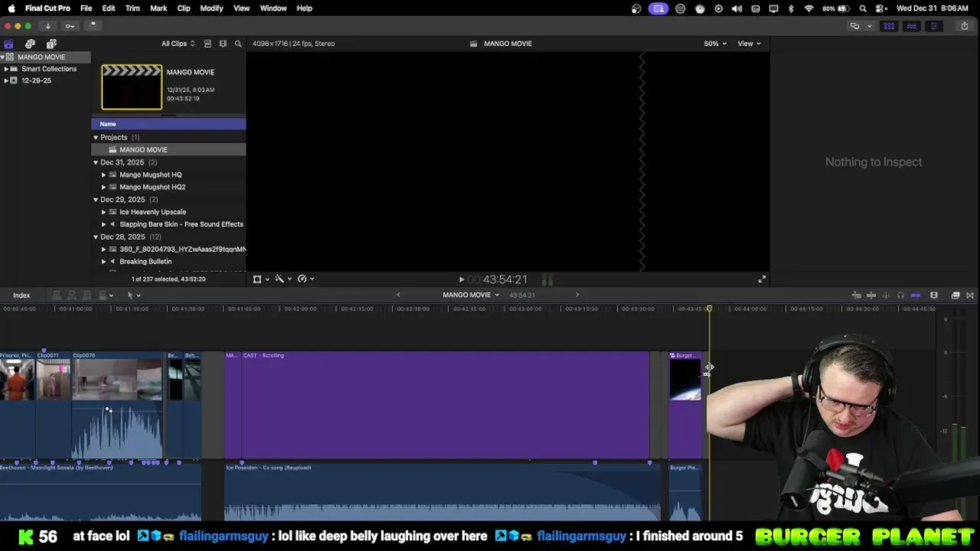Toggle the Timeline panel visibility button
Screen dimensions: 980x551
(911, 26)
